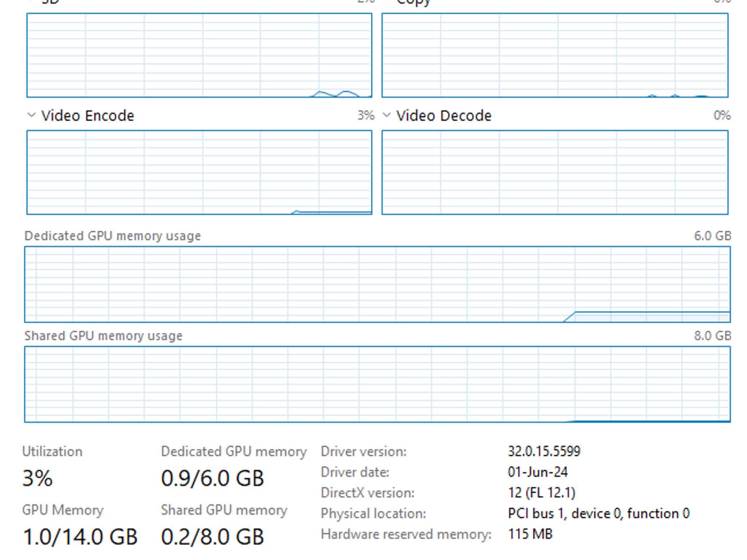Image resolution: width=747 pixels, height=560 pixels.
Task: Click the Video Encode activity graph
Action: (200, 172)
